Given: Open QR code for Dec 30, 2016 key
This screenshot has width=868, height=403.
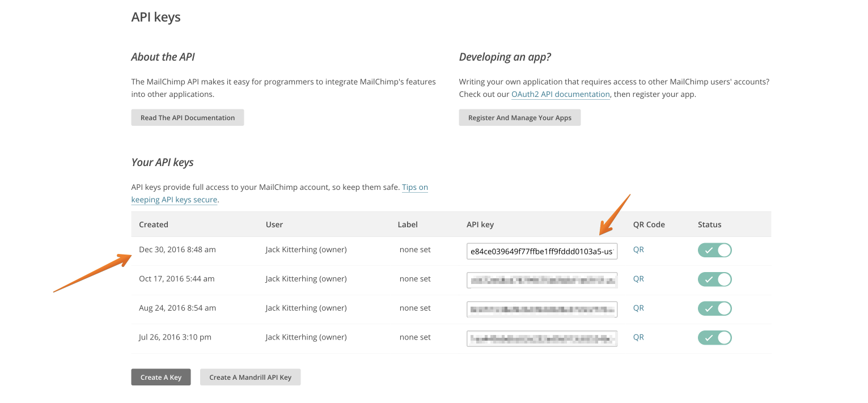Looking at the screenshot, I should click(638, 250).
